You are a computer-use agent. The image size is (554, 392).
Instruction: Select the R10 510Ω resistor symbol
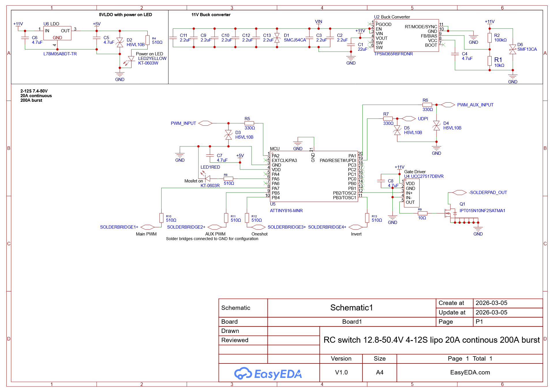coord(161,218)
